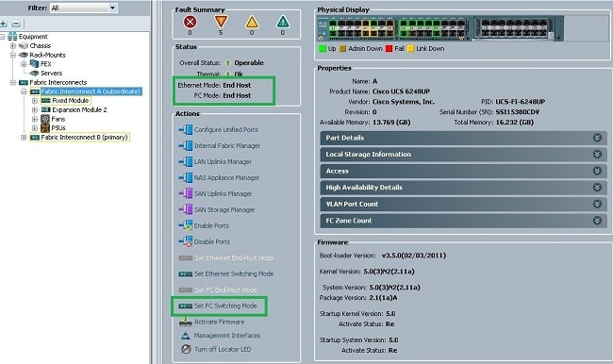613x364 pixels.
Task: Click the Turn off Locator LED icon
Action: 186,349
